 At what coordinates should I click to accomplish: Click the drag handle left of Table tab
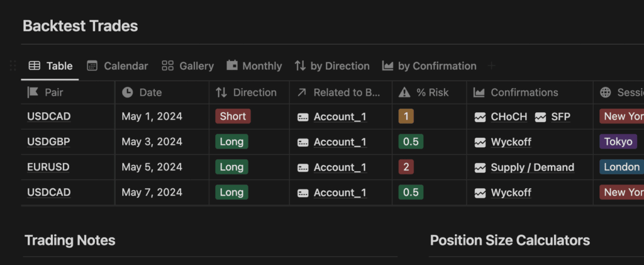(13, 65)
